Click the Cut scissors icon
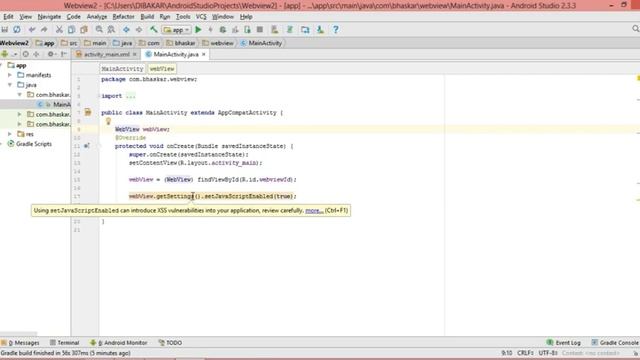This screenshot has height=360, width=640. point(59,29)
